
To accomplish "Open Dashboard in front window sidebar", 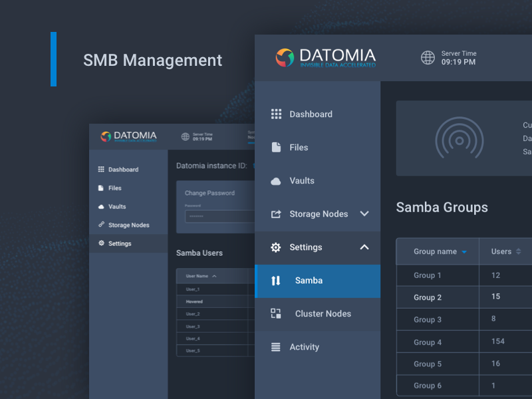I will pos(311,114).
